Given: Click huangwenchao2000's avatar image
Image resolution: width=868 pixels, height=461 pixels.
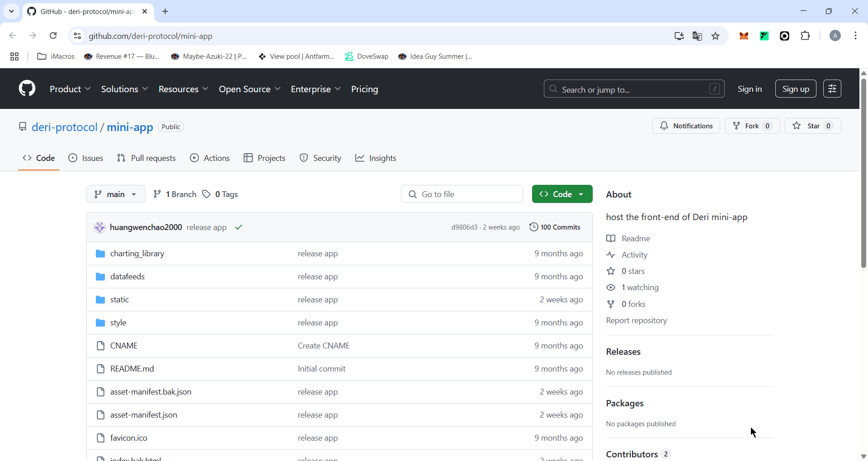Looking at the screenshot, I should pos(99,227).
